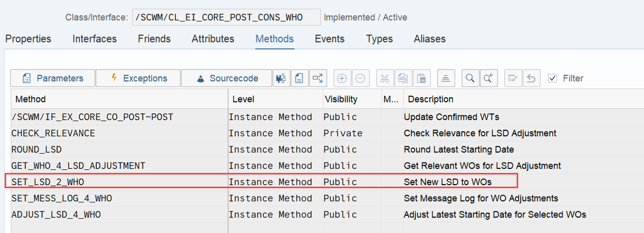Screen dimensions: 644x233
Task: Click description 'Set Message Log for WO Adjustments'
Action: pos(481,198)
